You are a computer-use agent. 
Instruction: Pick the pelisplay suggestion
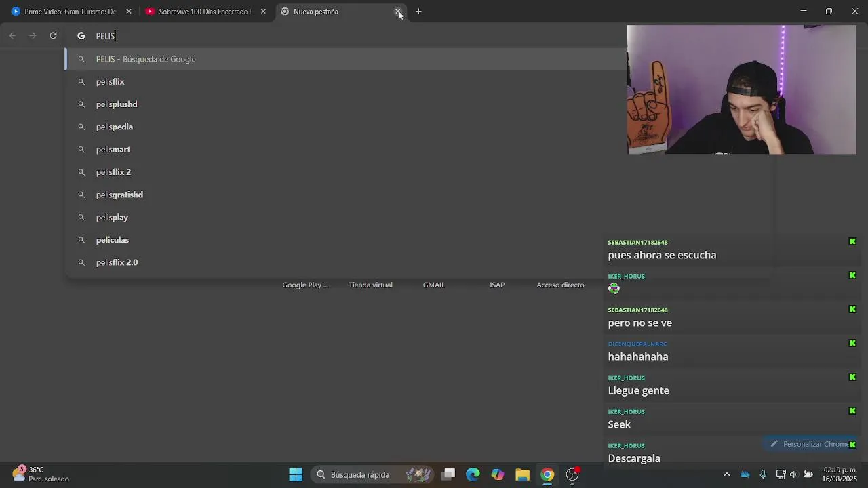point(346,217)
